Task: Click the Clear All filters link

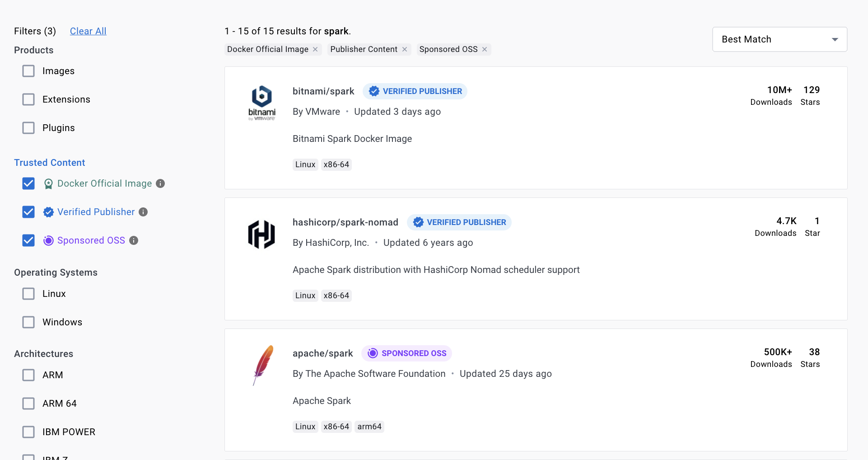Action: (88, 31)
